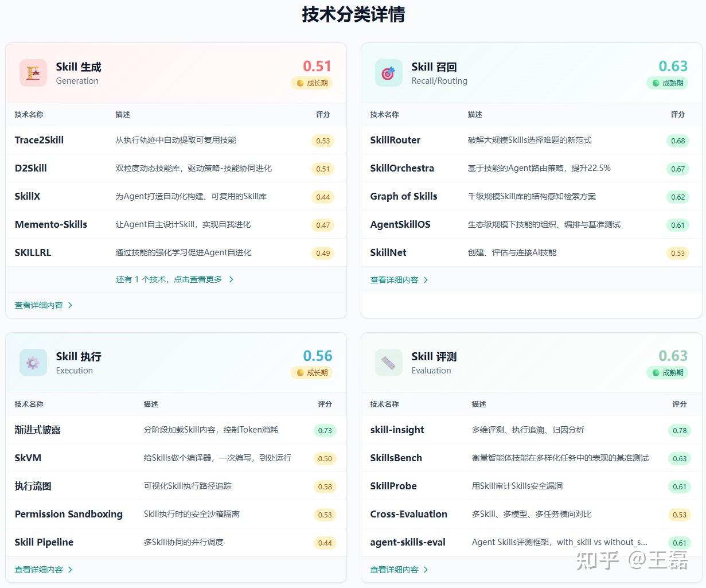The width and height of the screenshot is (706, 588).
Task: Click description 破解大规模Skills选择难题的新范式
Action: (x=530, y=141)
